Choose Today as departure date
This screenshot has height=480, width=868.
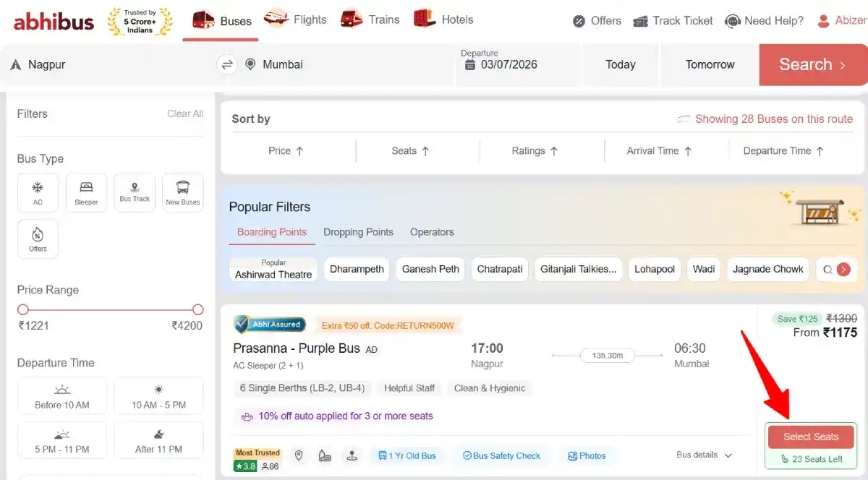[621, 64]
